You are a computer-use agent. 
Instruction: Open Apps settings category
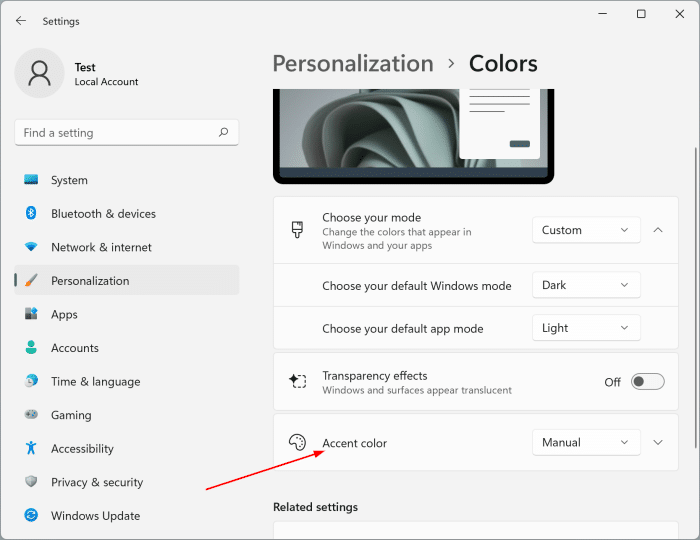point(127,314)
